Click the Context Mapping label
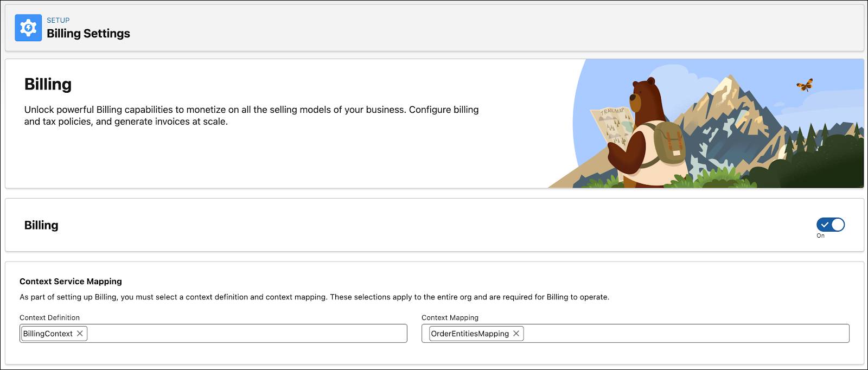Screen dimensions: 868x370 450,317
